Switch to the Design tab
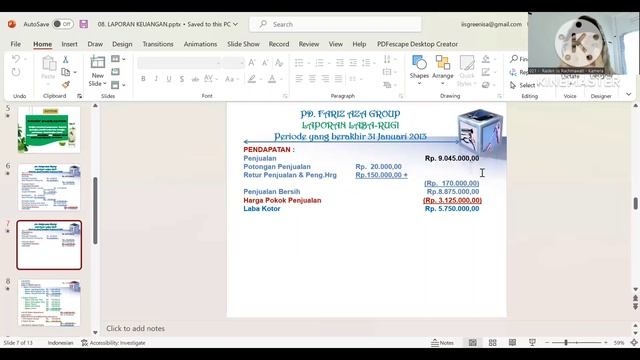 122,44
